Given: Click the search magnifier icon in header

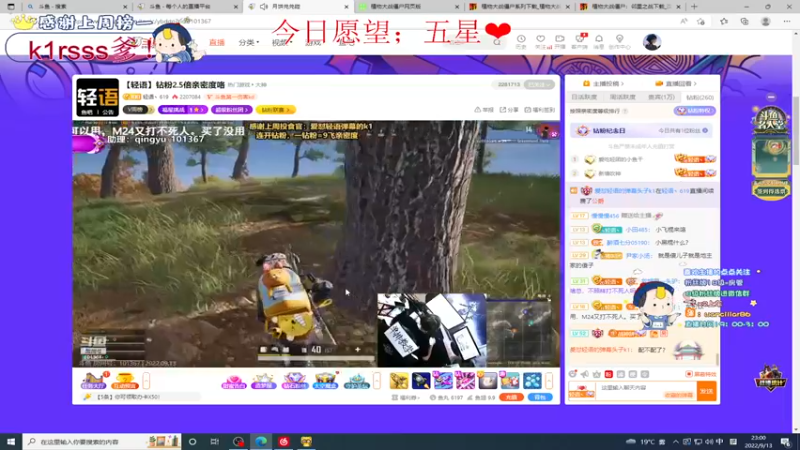Looking at the screenshot, I should point(497,42).
